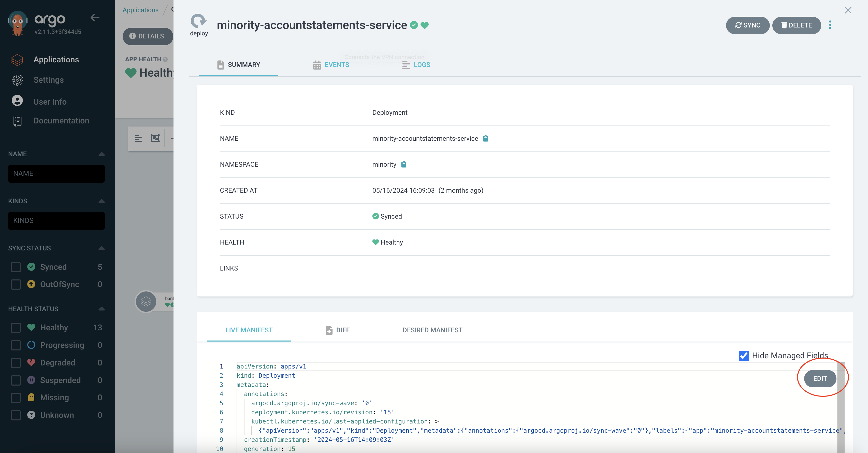Open the User Info profile icon
868x453 pixels.
[x=17, y=101]
